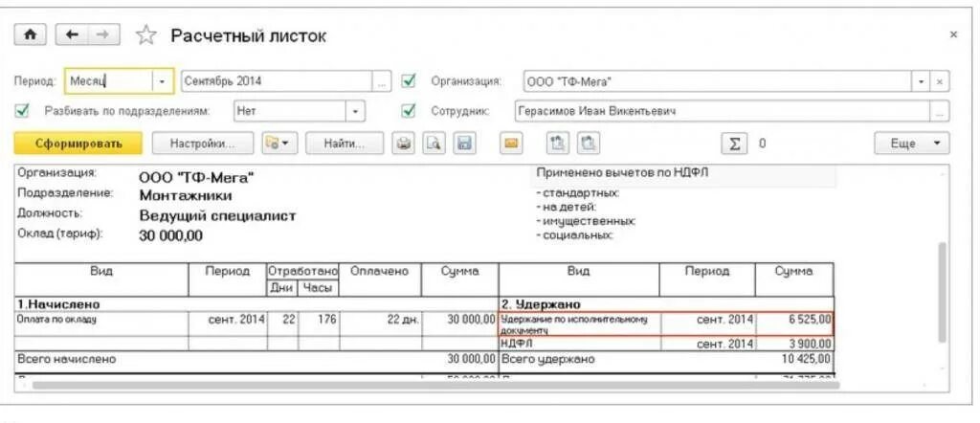Toggle the Организация filter checkbox
The height and width of the screenshot is (423, 980).
[x=409, y=81]
